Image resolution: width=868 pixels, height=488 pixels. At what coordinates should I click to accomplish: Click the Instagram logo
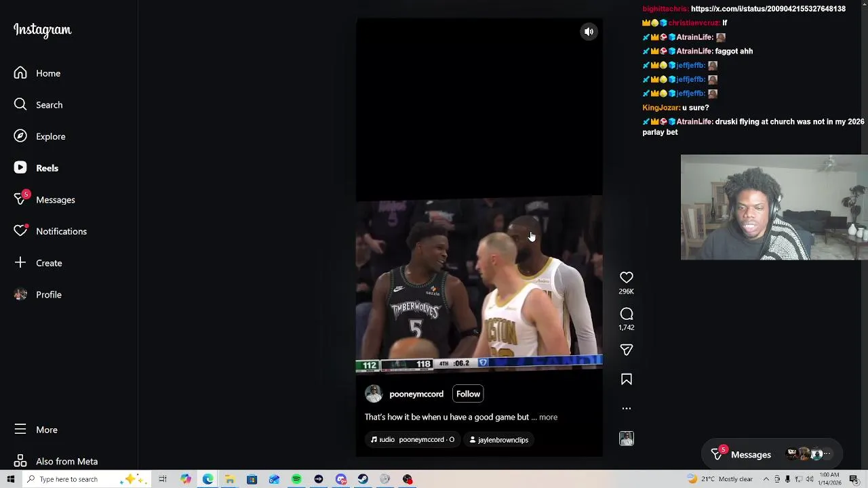click(42, 30)
